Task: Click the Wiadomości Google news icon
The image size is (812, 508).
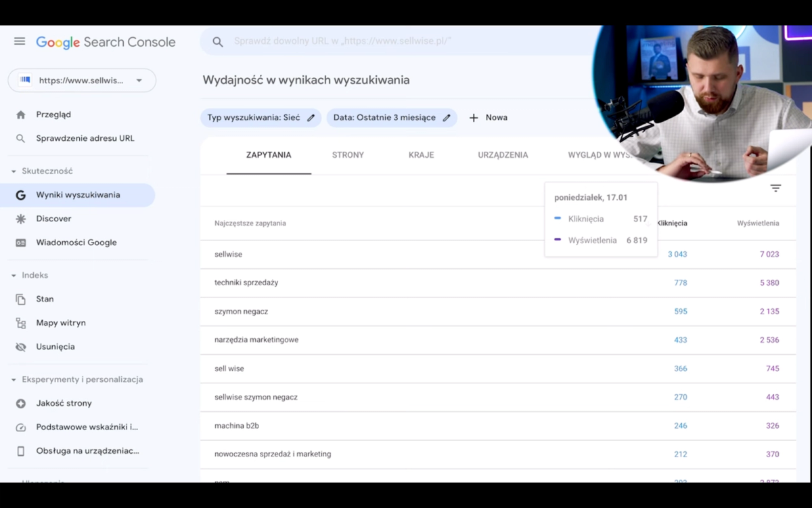Action: [21, 242]
